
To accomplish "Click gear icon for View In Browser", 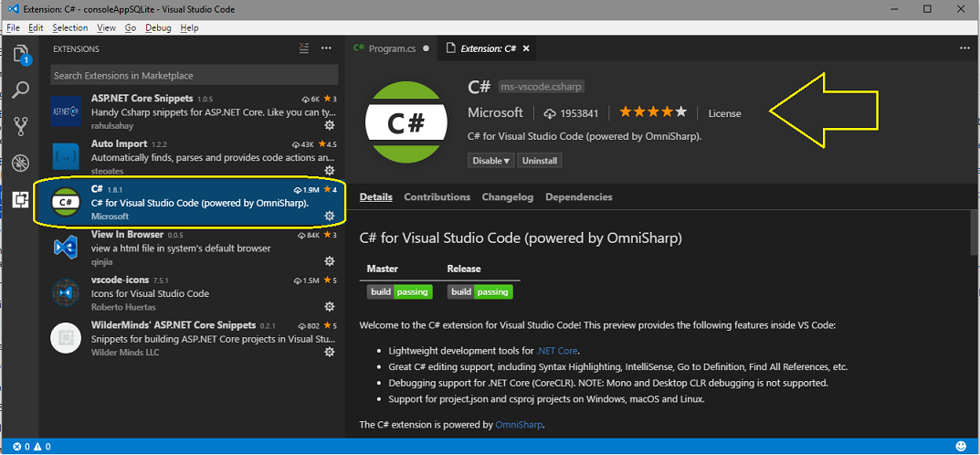I will pos(330,261).
